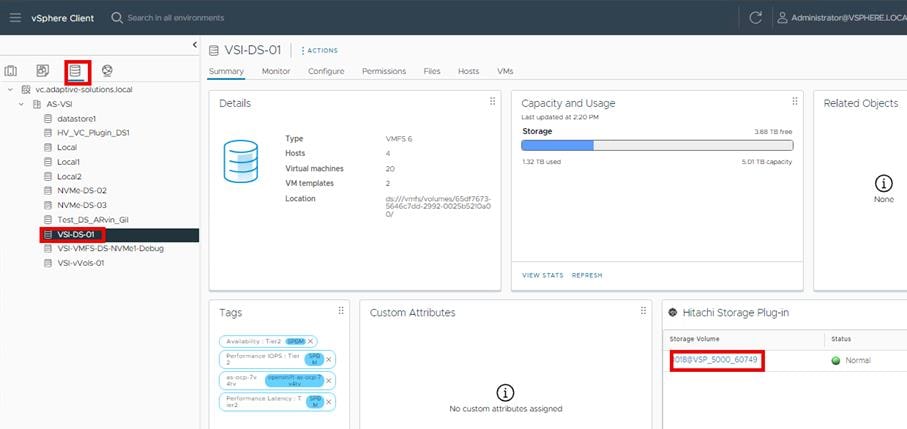Open the Monitor tab
Screen dimensions: 907x429
(276, 71)
